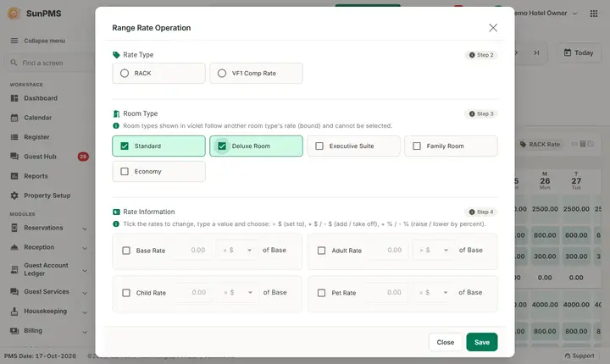Click the Rate Information money icon
This screenshot has width=610, height=364.
tap(116, 212)
